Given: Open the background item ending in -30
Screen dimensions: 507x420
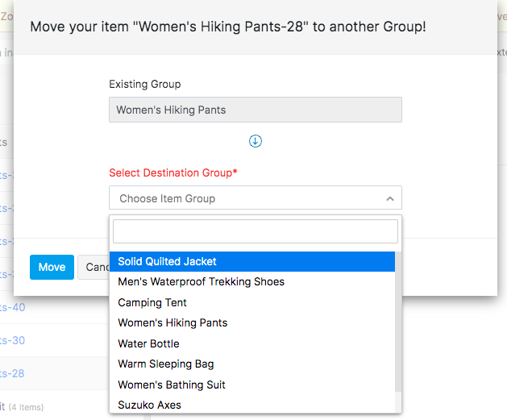Looking at the screenshot, I should pos(16,340).
